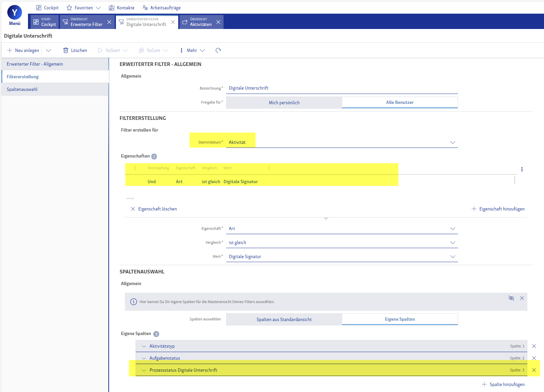The width and height of the screenshot is (544, 392).
Task: Click into the Bezeichnung text field
Action: (341, 88)
